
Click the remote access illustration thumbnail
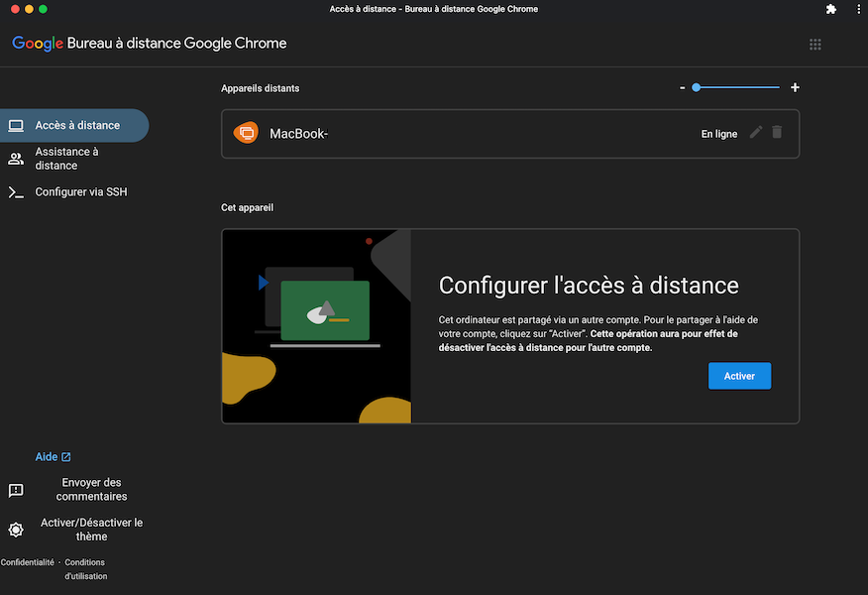pyautogui.click(x=317, y=326)
